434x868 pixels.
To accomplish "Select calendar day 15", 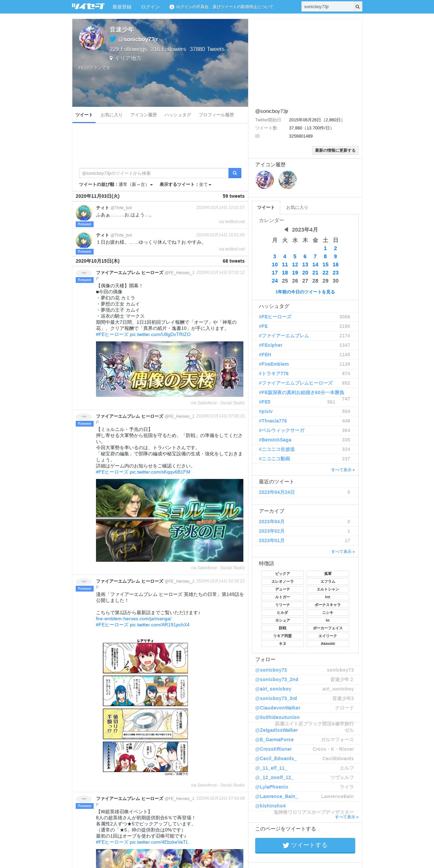I will tap(325, 264).
